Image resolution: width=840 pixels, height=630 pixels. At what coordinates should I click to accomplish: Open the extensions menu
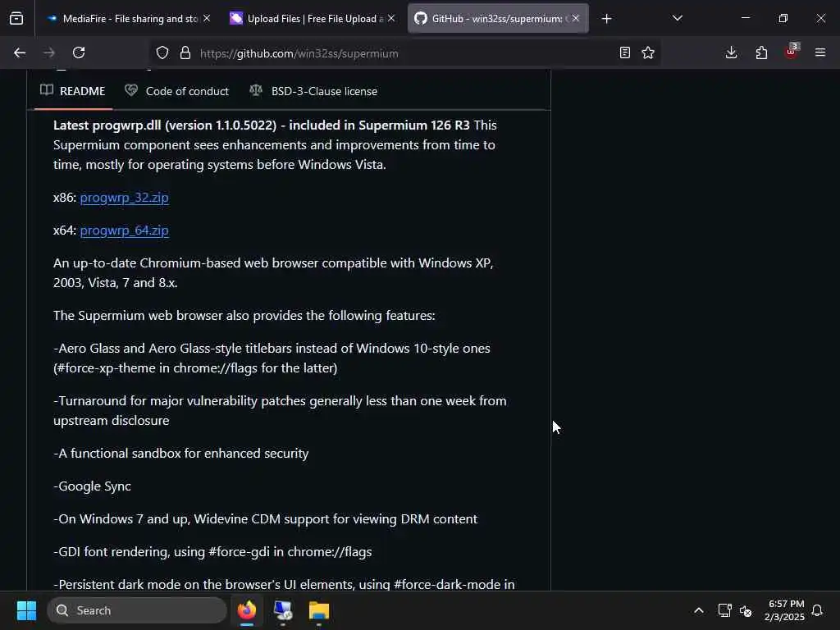coord(761,52)
